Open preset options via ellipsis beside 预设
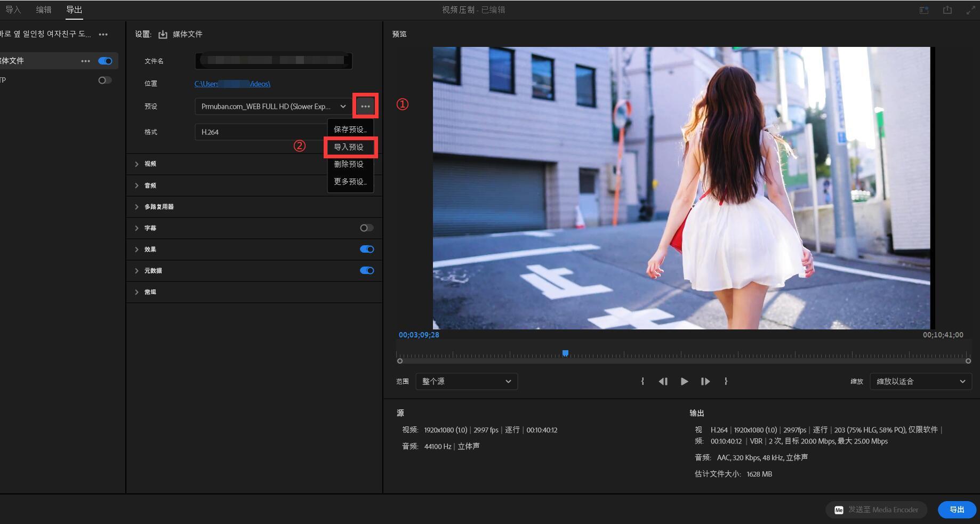 coord(365,106)
